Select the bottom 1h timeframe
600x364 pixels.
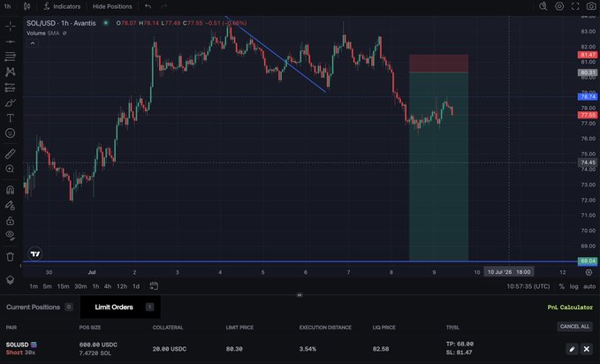[x=95, y=286]
